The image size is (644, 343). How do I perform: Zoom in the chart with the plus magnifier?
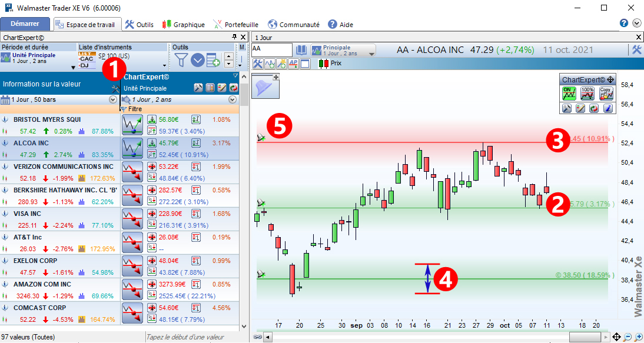(638, 337)
